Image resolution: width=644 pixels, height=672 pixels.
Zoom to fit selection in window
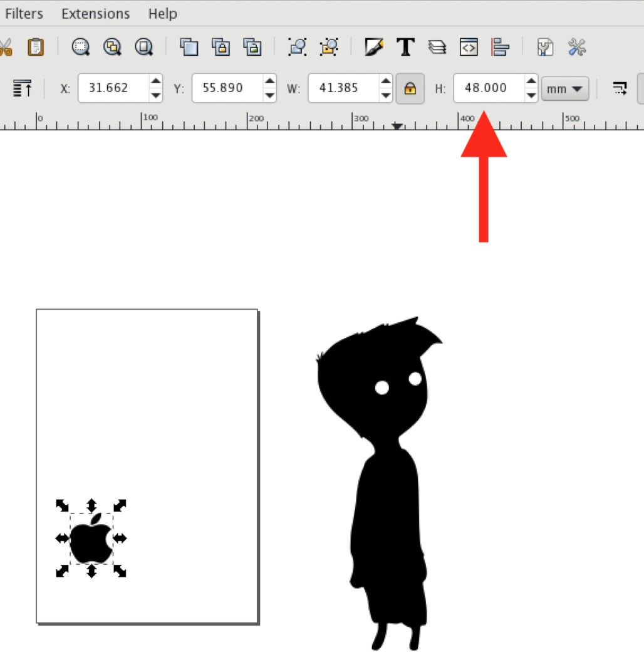(x=81, y=47)
